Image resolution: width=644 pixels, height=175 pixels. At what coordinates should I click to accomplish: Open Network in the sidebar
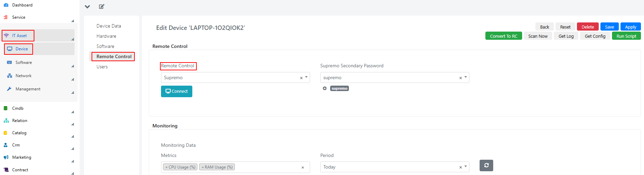click(39, 76)
